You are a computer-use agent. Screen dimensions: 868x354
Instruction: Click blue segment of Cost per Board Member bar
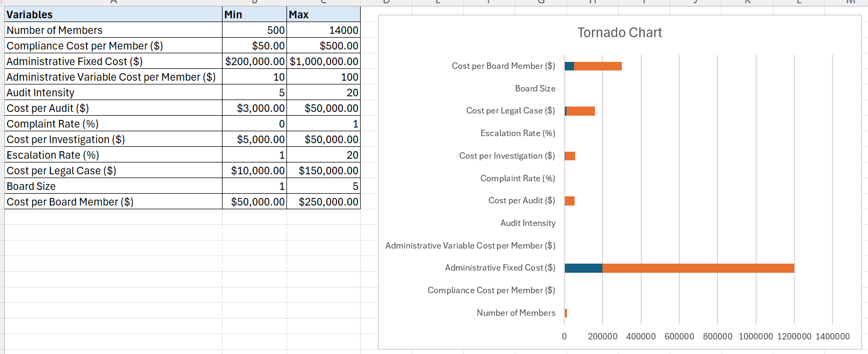569,66
